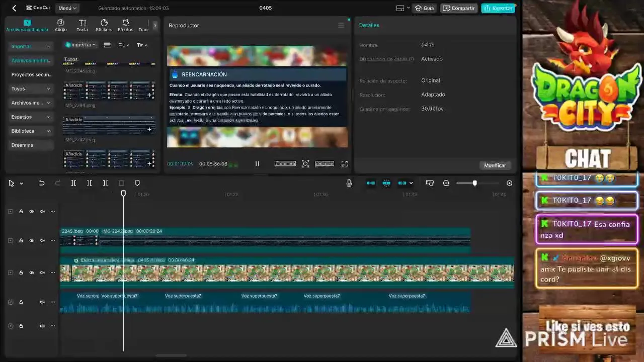Click the Modificar button in Detalles
Viewport: 644px width, 362px height.
tap(495, 165)
